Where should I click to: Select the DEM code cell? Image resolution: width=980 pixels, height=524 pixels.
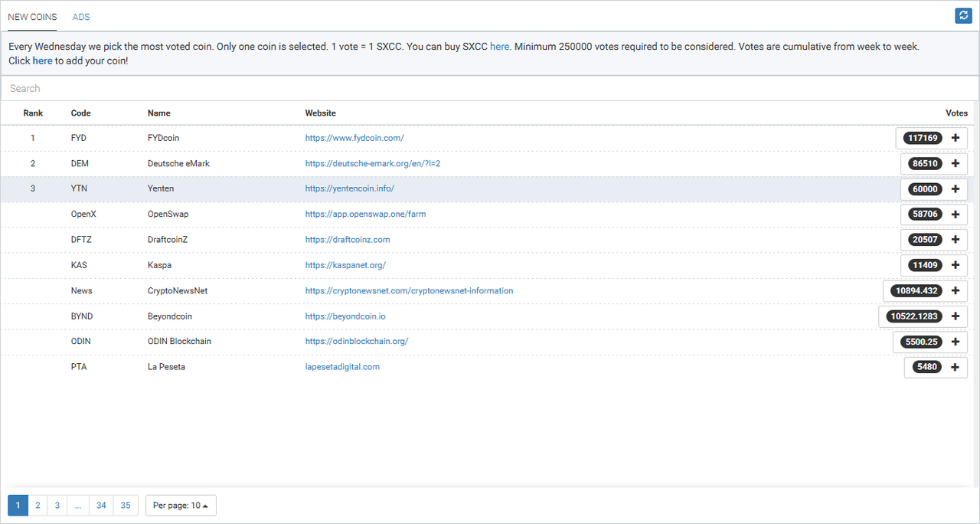click(x=80, y=163)
